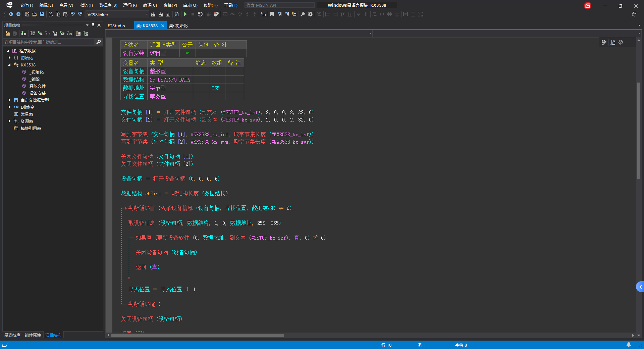Toggle the 静态 cell for 寻找位置

point(201,96)
